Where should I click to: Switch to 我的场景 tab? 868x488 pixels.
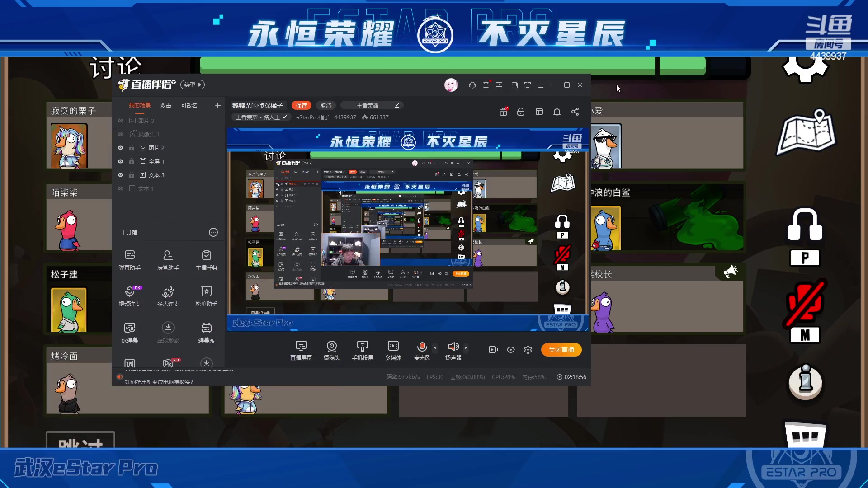[x=140, y=105]
